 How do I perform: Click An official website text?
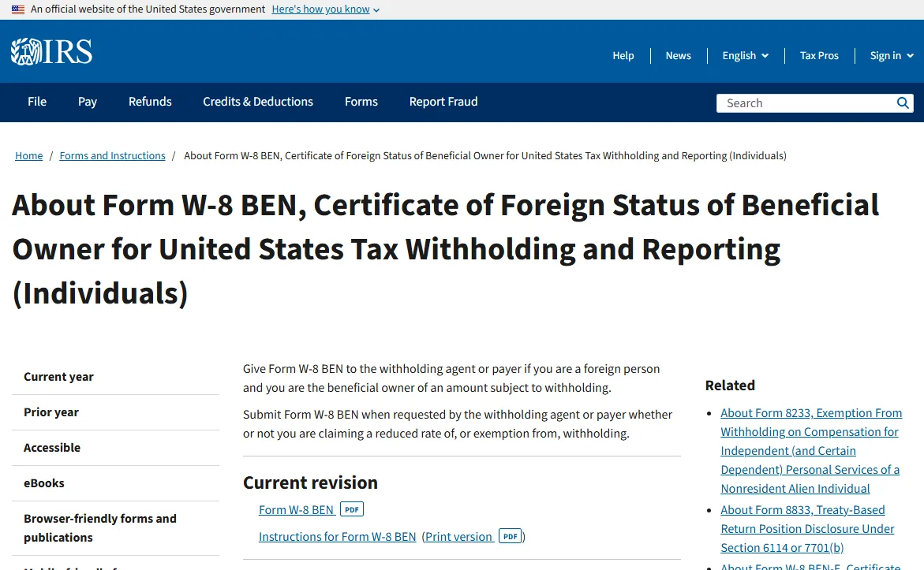tap(148, 9)
